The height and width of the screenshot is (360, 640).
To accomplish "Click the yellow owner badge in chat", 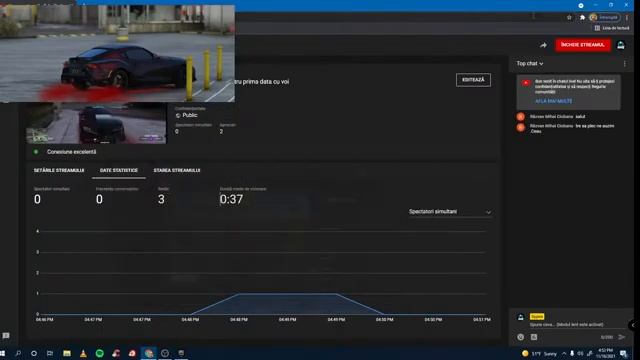I will click(x=536, y=317).
